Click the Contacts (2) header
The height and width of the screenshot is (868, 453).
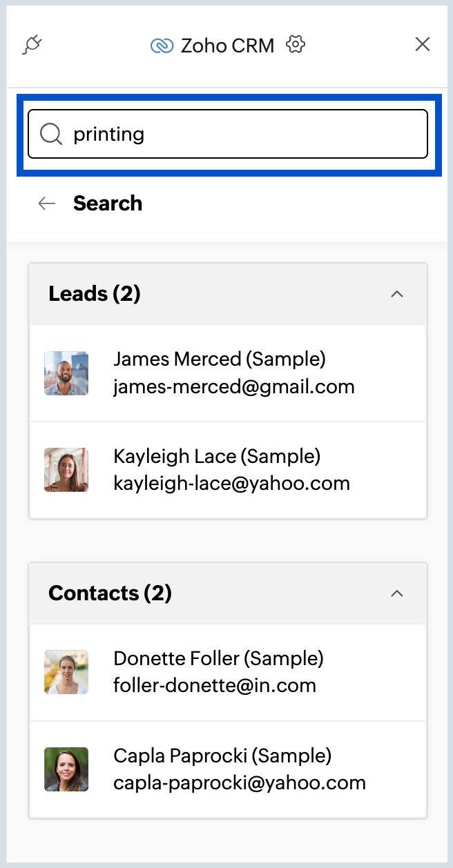(228, 593)
